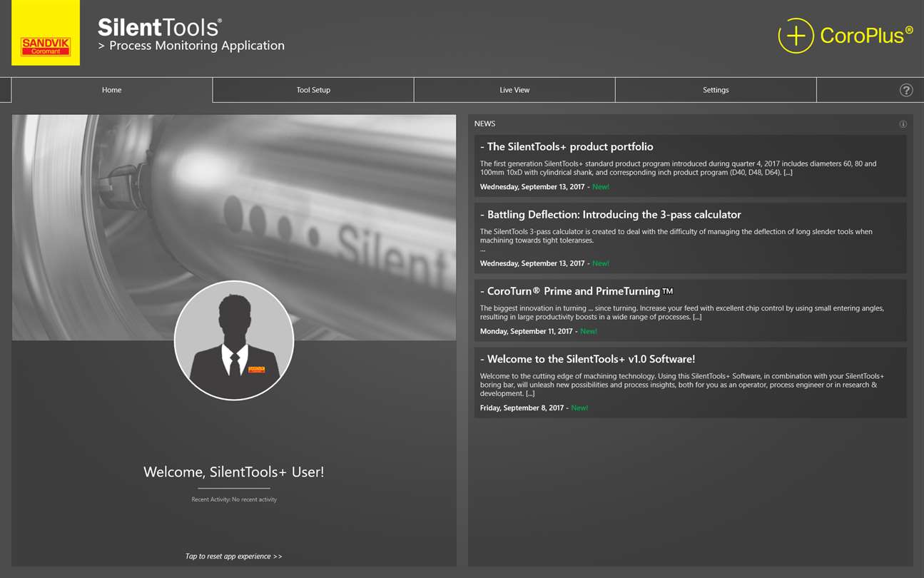Image resolution: width=924 pixels, height=578 pixels.
Task: Click the CoroTurn Prime article summary text
Action: coord(682,313)
